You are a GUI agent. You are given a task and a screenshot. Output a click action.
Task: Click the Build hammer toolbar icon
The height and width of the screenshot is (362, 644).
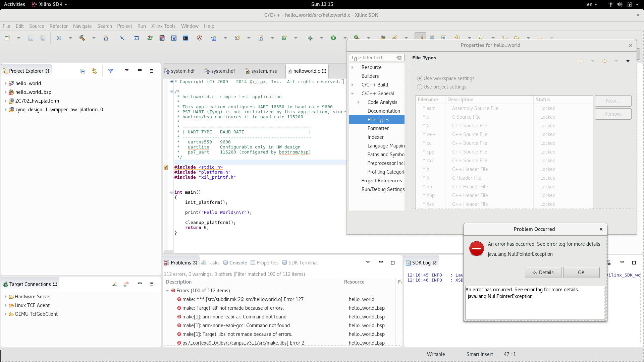click(x=82, y=38)
